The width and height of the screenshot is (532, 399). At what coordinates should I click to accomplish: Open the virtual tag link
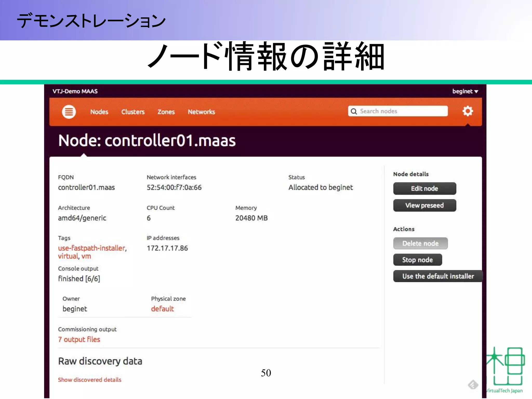(68, 256)
